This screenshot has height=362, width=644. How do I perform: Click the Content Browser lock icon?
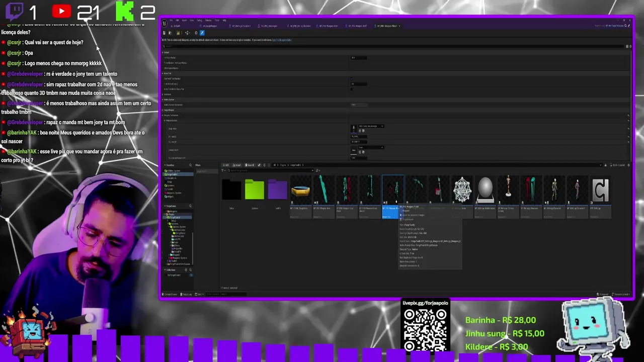click(x=605, y=165)
